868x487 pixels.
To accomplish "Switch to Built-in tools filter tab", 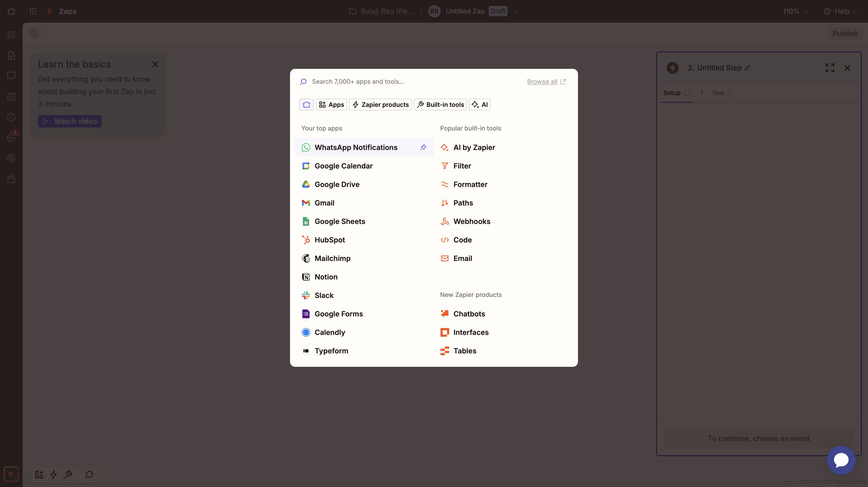I will (440, 105).
